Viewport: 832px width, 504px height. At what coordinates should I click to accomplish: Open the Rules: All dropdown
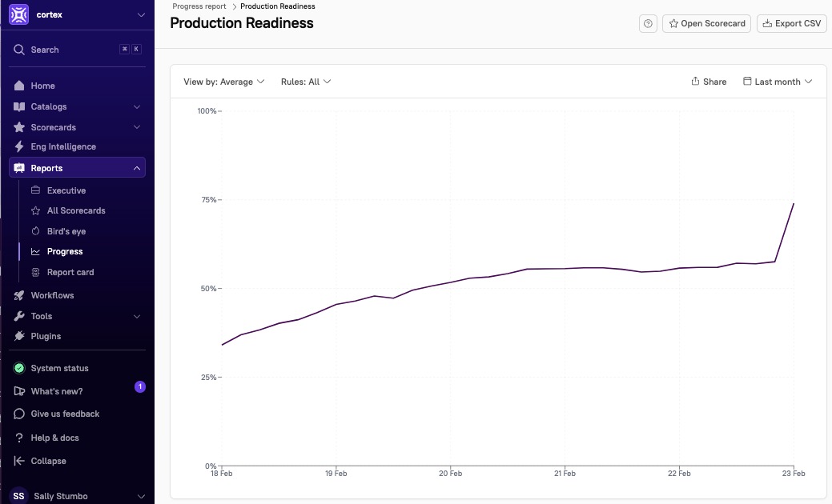(305, 82)
